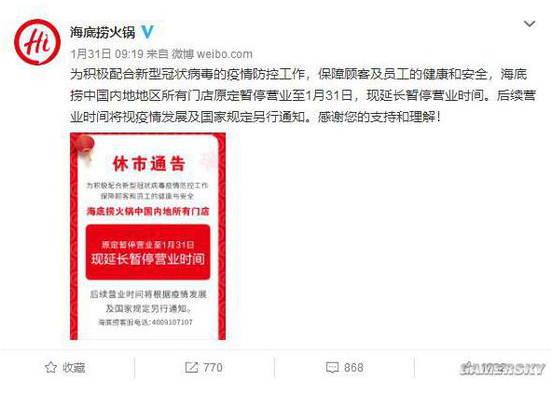Viewport: 557px width, 406px height.
Task: Enlarge the 休市通告 notice image
Action: [148, 236]
